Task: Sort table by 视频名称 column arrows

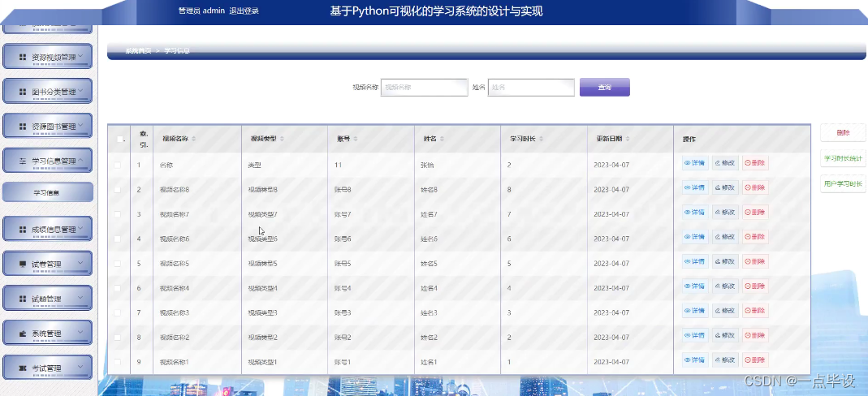Action: pos(193,139)
